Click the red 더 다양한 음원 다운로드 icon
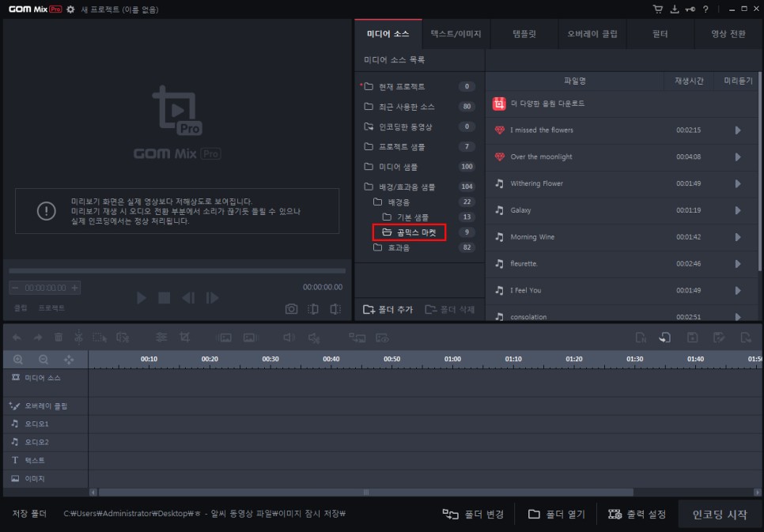 (499, 104)
